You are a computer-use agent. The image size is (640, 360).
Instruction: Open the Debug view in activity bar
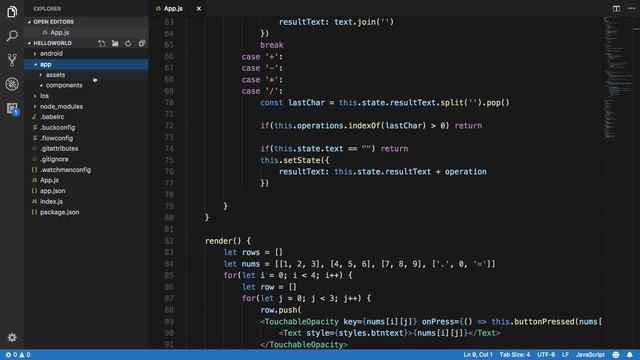tap(12, 84)
